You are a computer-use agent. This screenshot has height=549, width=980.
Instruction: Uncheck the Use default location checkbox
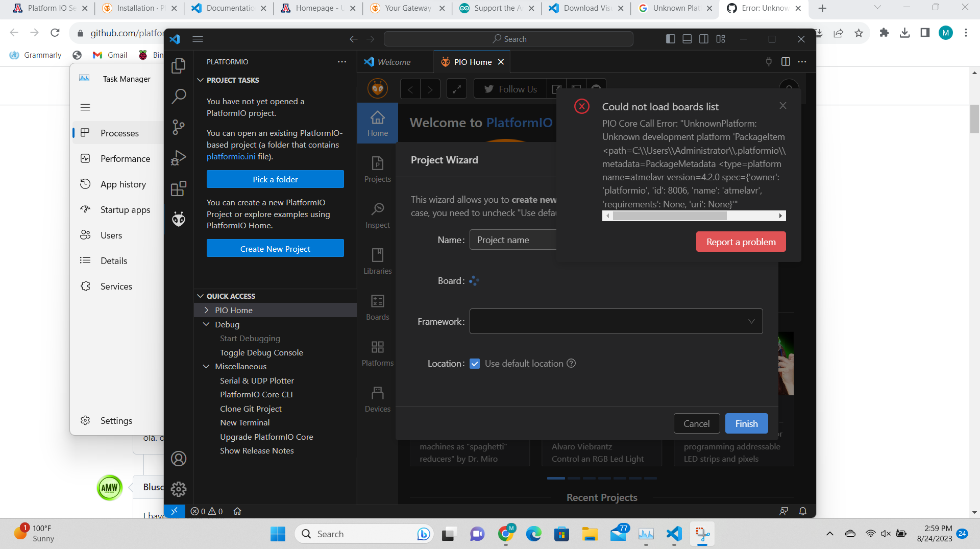[475, 364]
